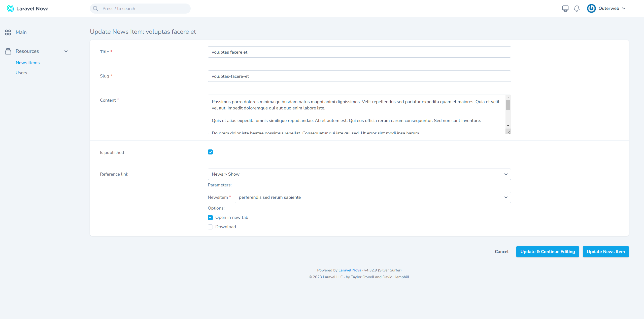Select Users in the sidebar
The height and width of the screenshot is (319, 644).
point(21,72)
